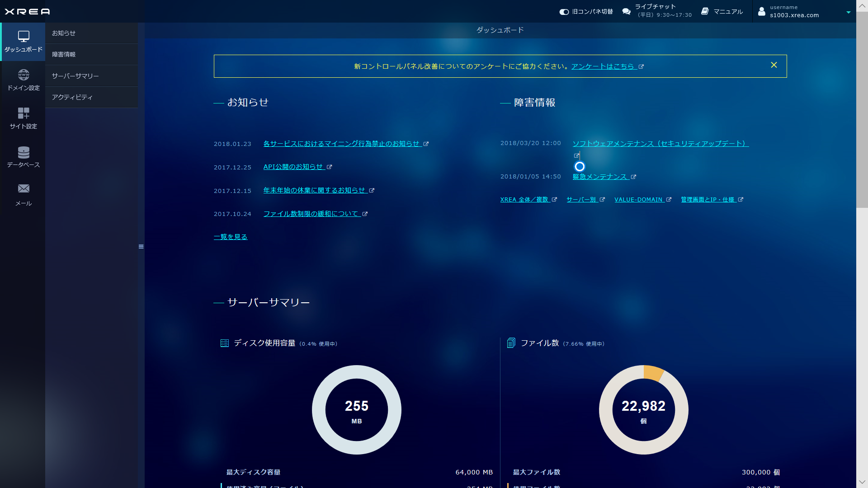This screenshot has width=868, height=488.
Task: Select the サーバーサマリー submenu item
Action: 75,76
